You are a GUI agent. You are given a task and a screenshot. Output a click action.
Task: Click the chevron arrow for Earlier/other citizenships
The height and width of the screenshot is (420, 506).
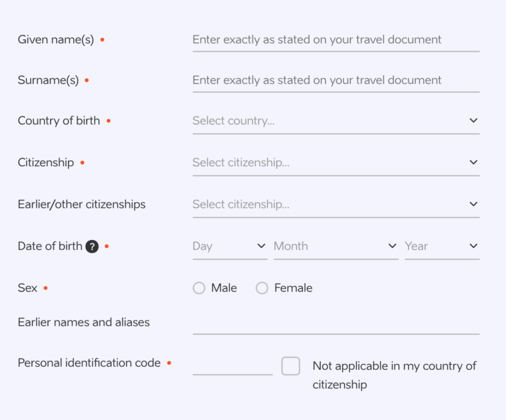473,204
